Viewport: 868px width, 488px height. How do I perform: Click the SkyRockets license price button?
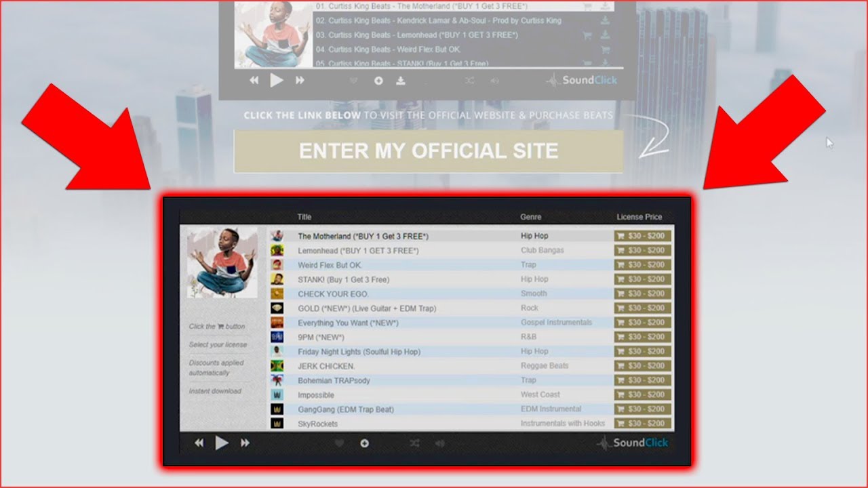point(643,424)
